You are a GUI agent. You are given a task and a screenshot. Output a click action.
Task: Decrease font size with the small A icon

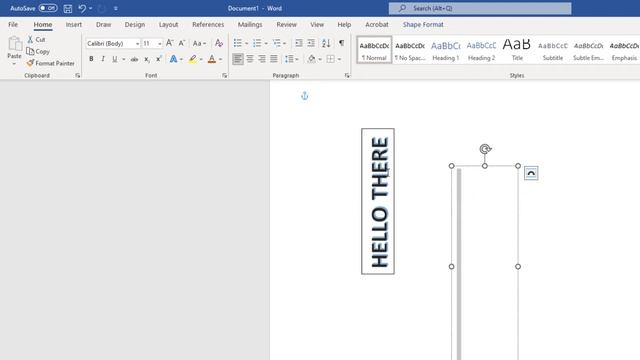point(182,43)
